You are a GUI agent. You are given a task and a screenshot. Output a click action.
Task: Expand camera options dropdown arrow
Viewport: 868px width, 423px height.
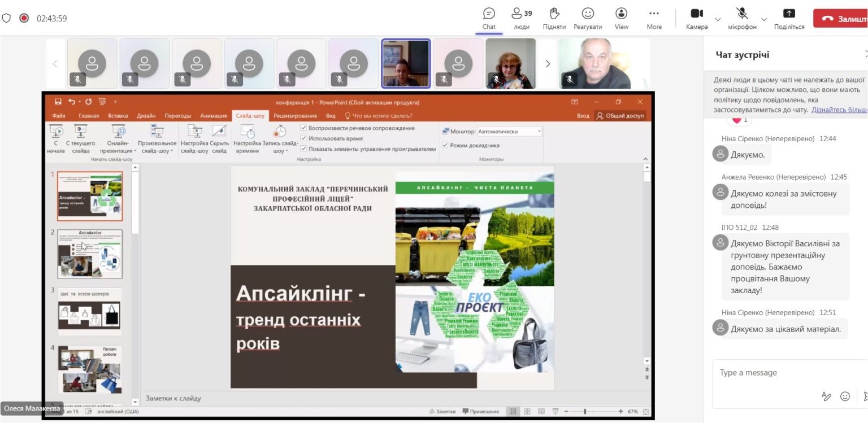click(718, 19)
